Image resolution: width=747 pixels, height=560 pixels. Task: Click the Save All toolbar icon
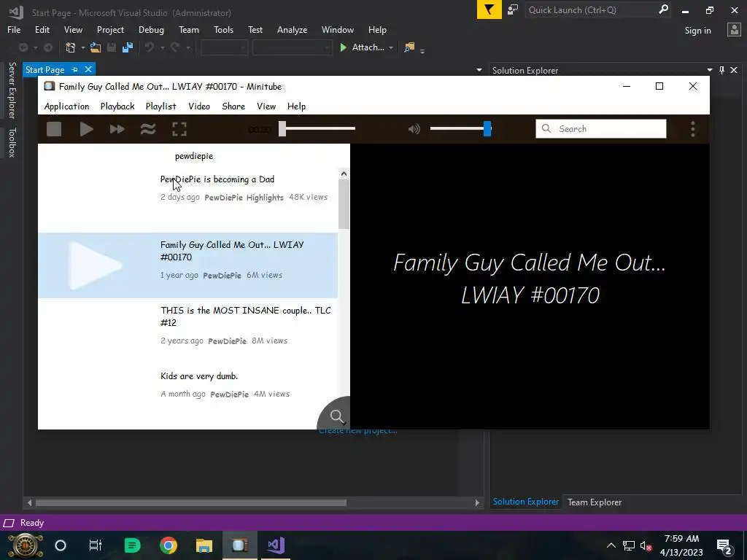(x=127, y=47)
